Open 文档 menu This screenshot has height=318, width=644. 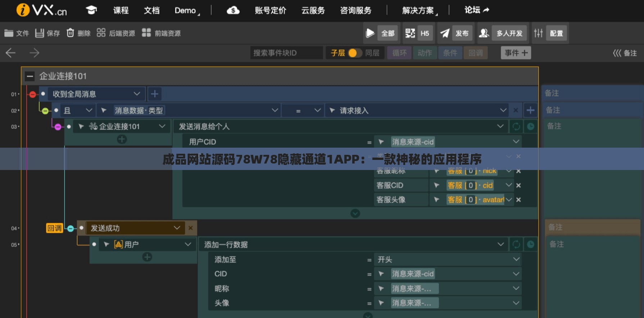tap(151, 10)
